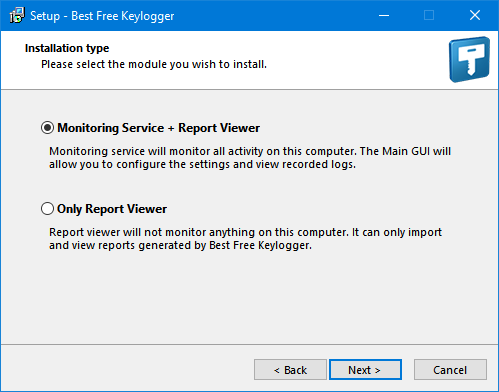499x392 pixels.
Task: Click the 'Report viewer will not monitor anything' description
Action: click(x=245, y=239)
